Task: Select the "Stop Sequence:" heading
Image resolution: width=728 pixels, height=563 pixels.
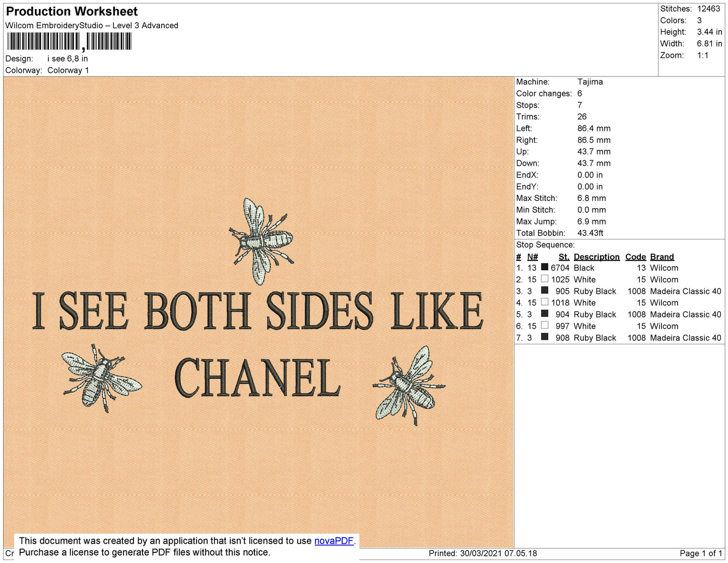Action: (x=545, y=245)
